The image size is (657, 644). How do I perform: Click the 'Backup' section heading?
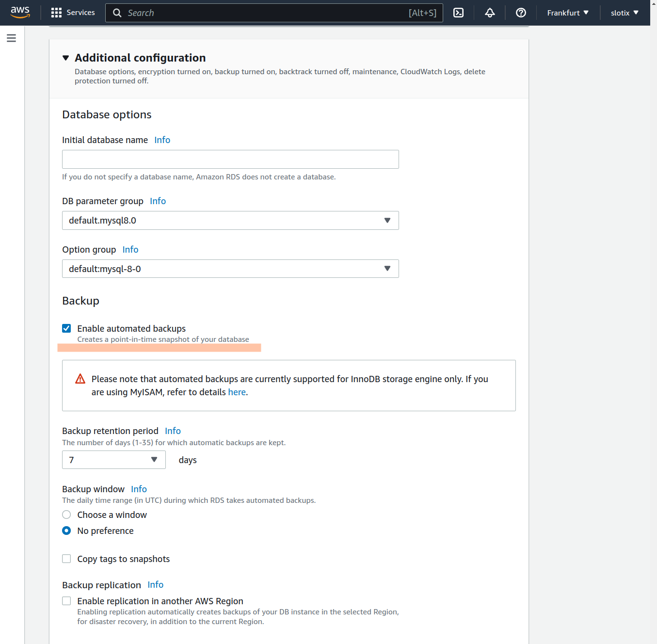coord(80,301)
